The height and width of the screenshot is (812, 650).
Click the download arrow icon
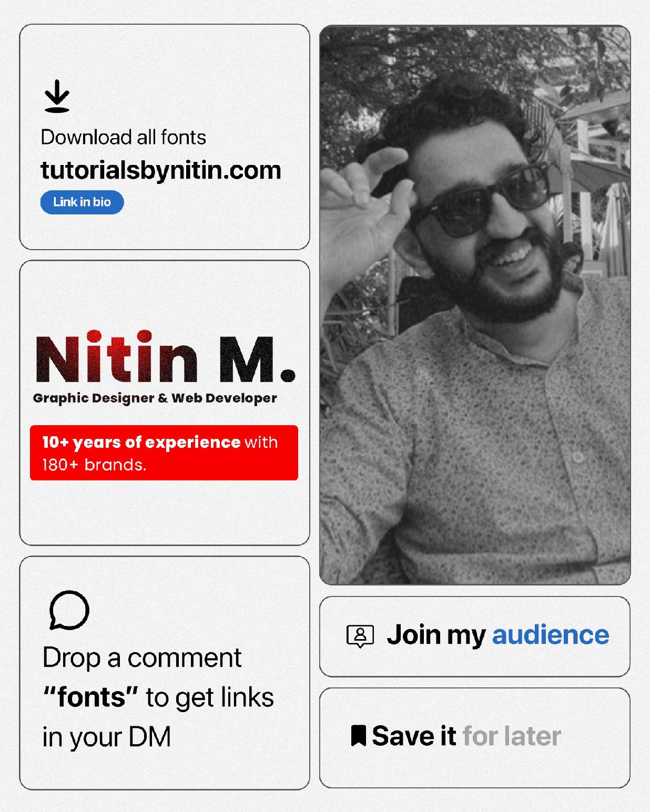(x=57, y=96)
